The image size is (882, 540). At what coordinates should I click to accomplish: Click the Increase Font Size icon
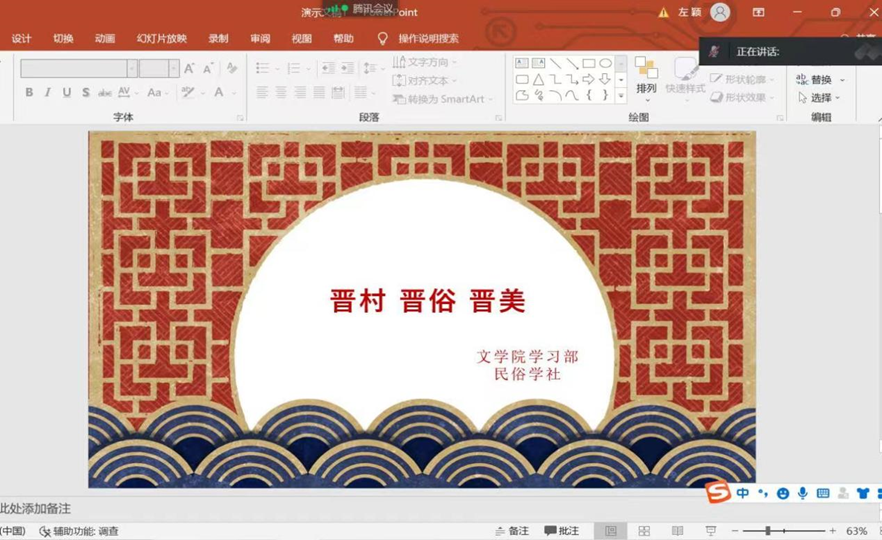189,68
